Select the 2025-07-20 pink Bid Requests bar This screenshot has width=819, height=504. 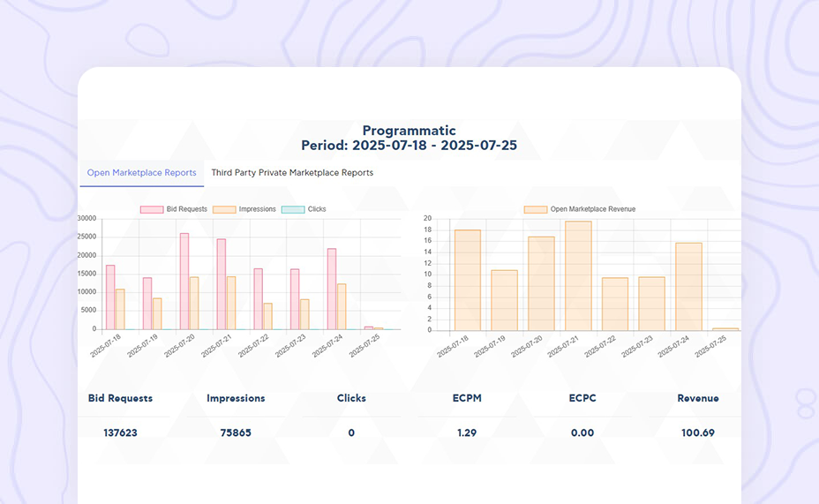[184, 282]
